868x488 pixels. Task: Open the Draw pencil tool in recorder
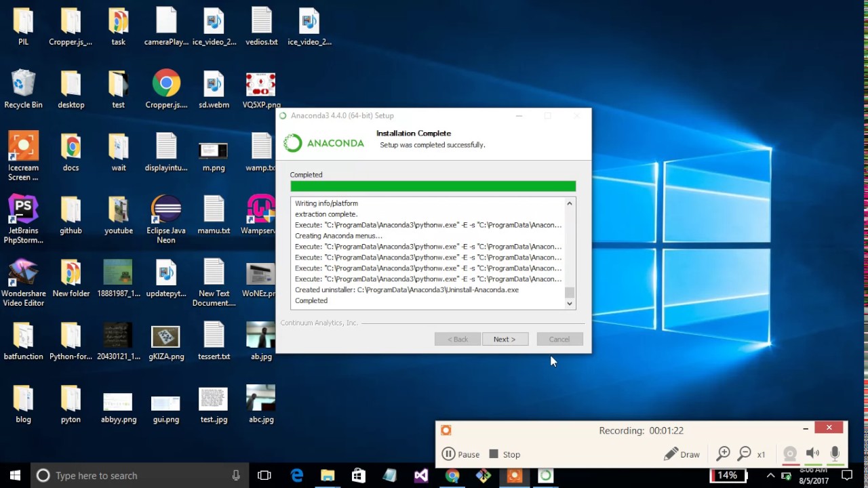pyautogui.click(x=682, y=454)
